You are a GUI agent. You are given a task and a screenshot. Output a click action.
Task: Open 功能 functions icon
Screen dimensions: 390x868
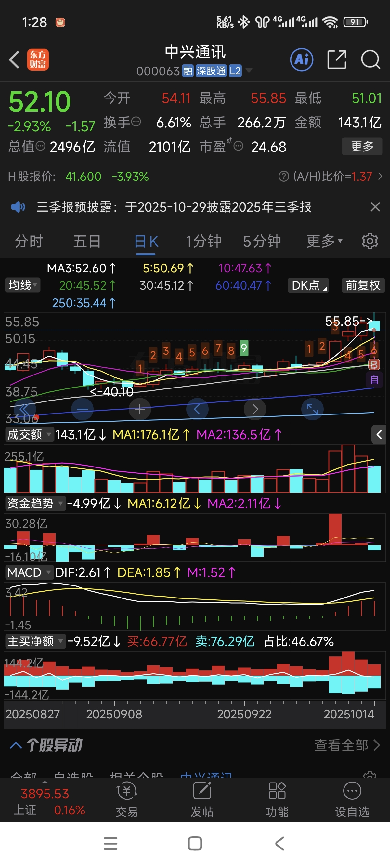tap(277, 800)
